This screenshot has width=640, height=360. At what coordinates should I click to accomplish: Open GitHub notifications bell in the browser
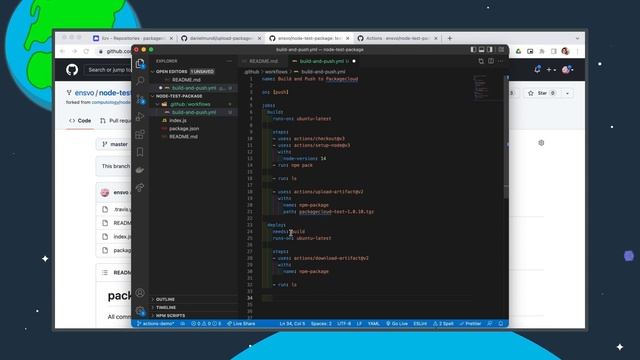(538, 69)
